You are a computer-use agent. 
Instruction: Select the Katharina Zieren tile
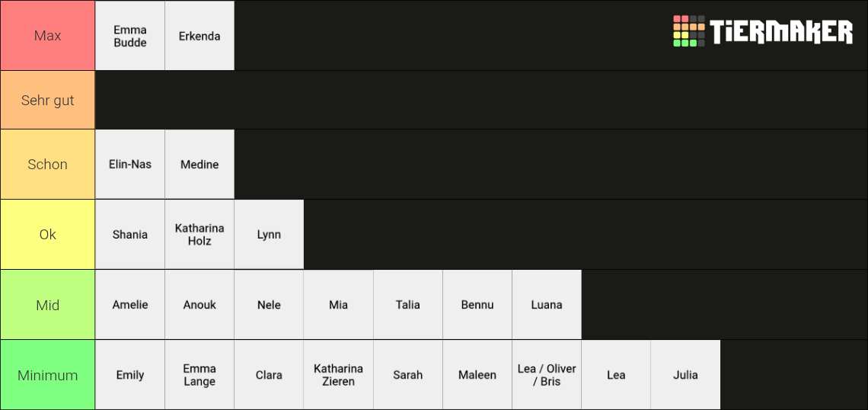[x=338, y=375]
